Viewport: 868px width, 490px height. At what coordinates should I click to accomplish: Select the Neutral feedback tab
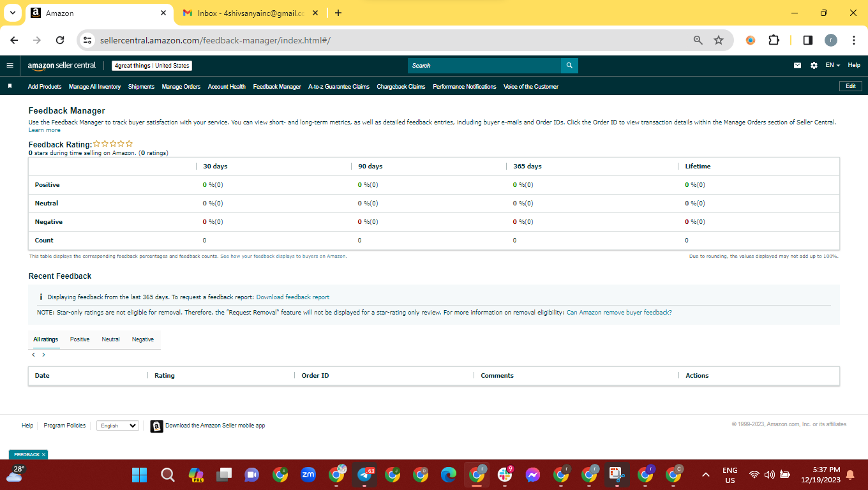[110, 339]
